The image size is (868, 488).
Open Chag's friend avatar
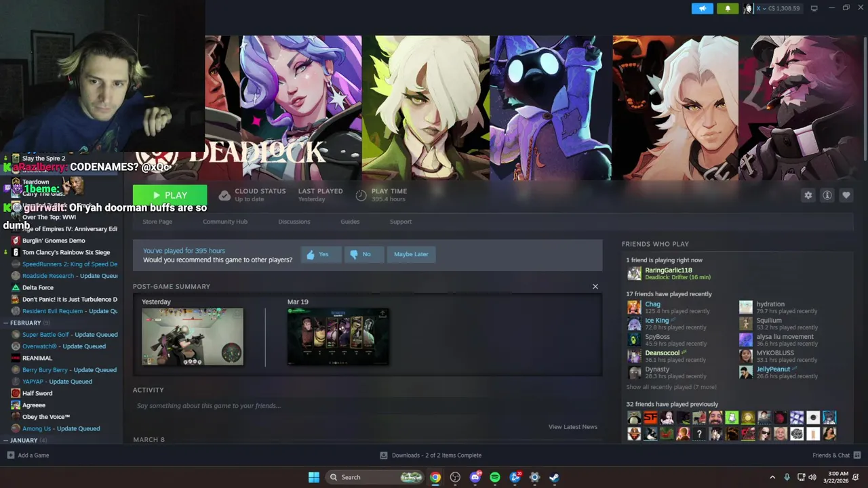point(634,307)
